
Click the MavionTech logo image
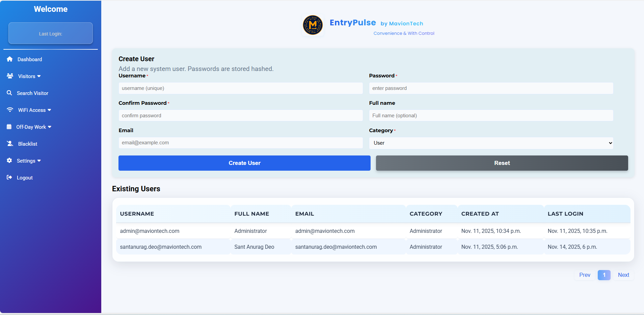(313, 25)
